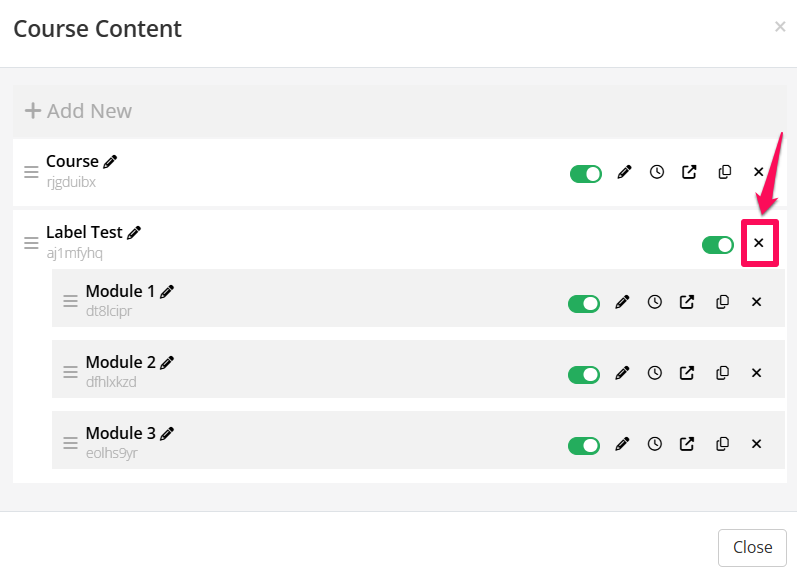Click the pencil icon next to Course title
The height and width of the screenshot is (576, 797).
tap(110, 162)
